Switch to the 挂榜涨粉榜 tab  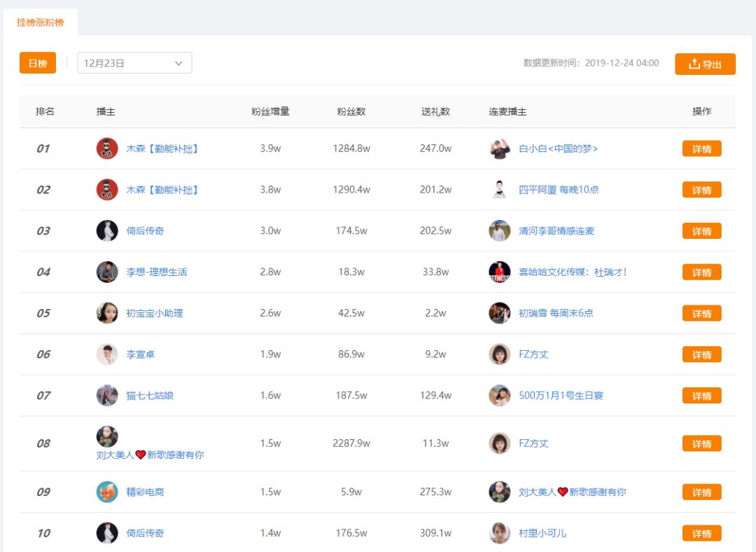click(40, 22)
